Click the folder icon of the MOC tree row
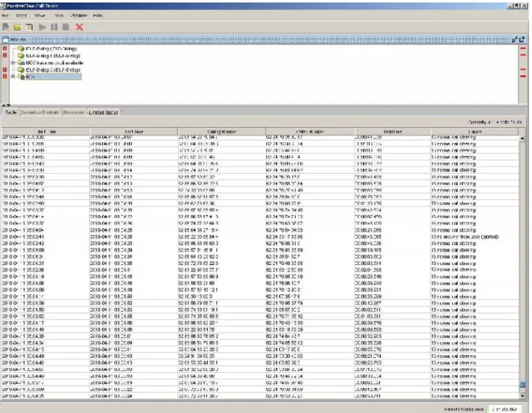This screenshot has width=532, height=413. [x=21, y=63]
